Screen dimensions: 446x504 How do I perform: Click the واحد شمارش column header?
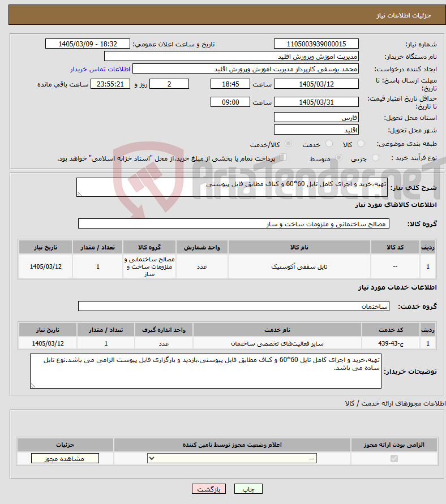click(x=202, y=247)
